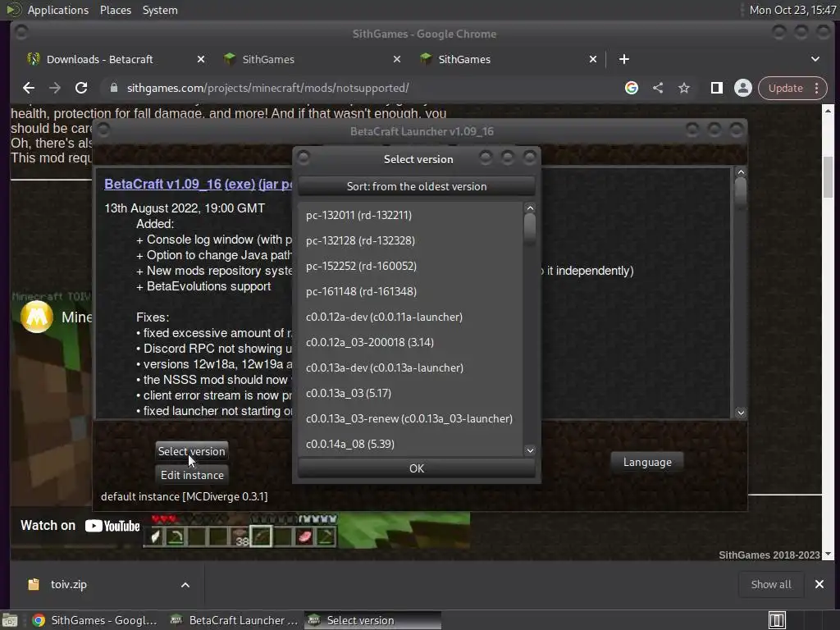Select version pc-161148 (rd-161348)
Viewport: 840px width, 630px height.
(x=410, y=291)
